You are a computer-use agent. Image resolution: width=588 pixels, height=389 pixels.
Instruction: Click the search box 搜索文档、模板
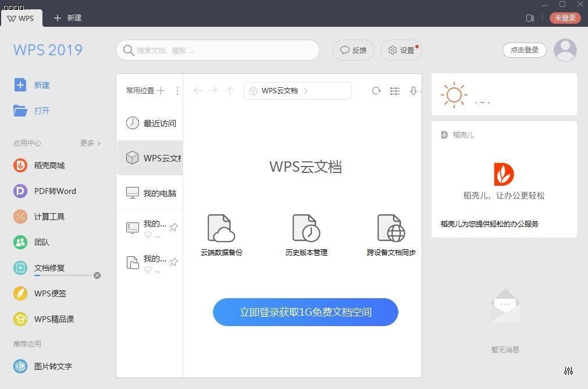click(218, 50)
